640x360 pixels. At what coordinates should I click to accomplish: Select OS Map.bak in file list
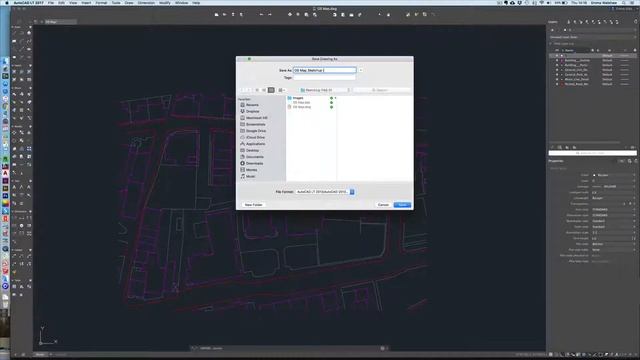coord(301,102)
